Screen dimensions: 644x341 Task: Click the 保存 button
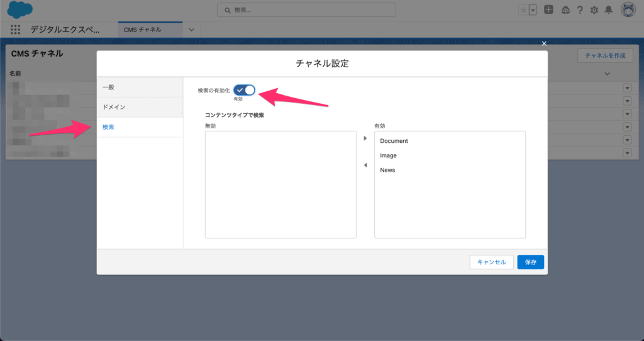[x=530, y=262]
